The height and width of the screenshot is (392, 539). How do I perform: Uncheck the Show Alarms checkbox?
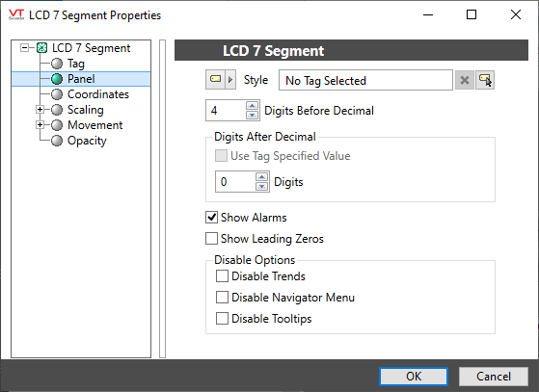pos(211,218)
